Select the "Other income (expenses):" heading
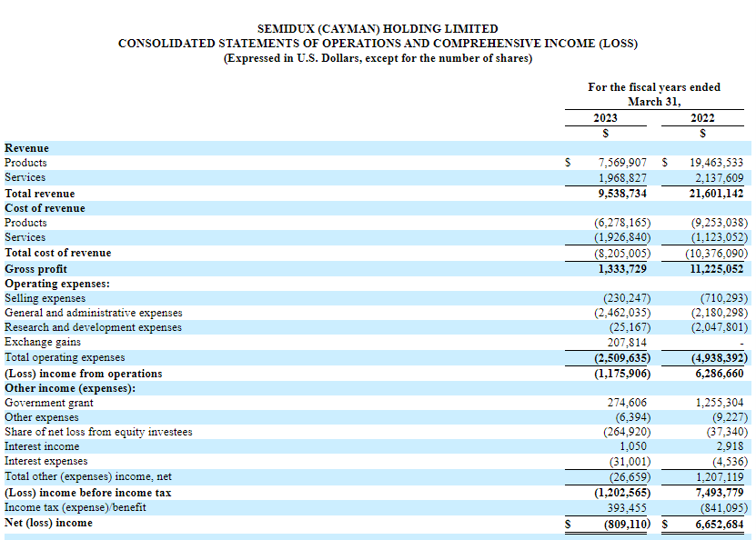The image size is (756, 540). tap(70, 388)
